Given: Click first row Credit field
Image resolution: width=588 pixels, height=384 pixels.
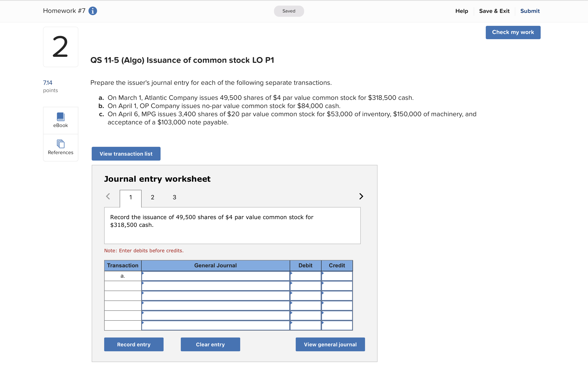Looking at the screenshot, I should 337,276.
